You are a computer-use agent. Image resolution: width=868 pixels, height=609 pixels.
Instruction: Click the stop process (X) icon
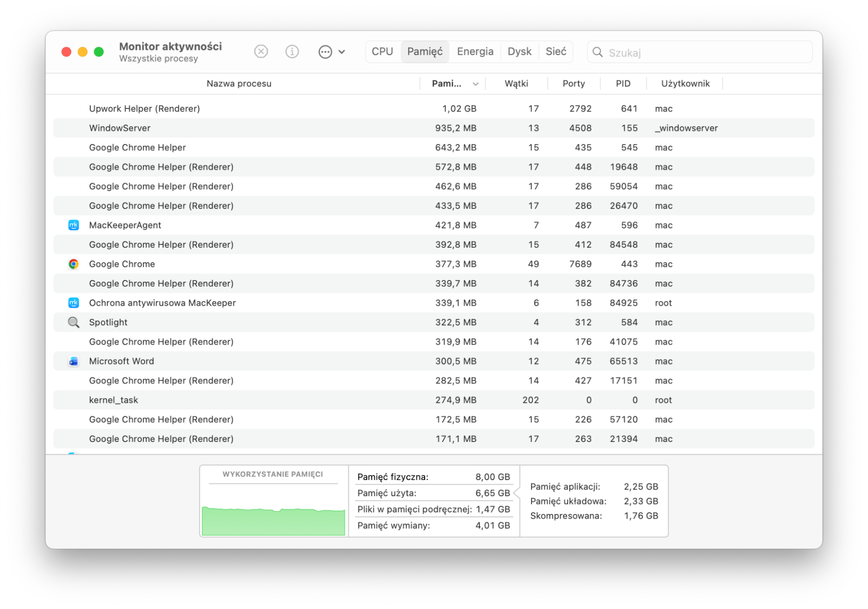tap(261, 52)
